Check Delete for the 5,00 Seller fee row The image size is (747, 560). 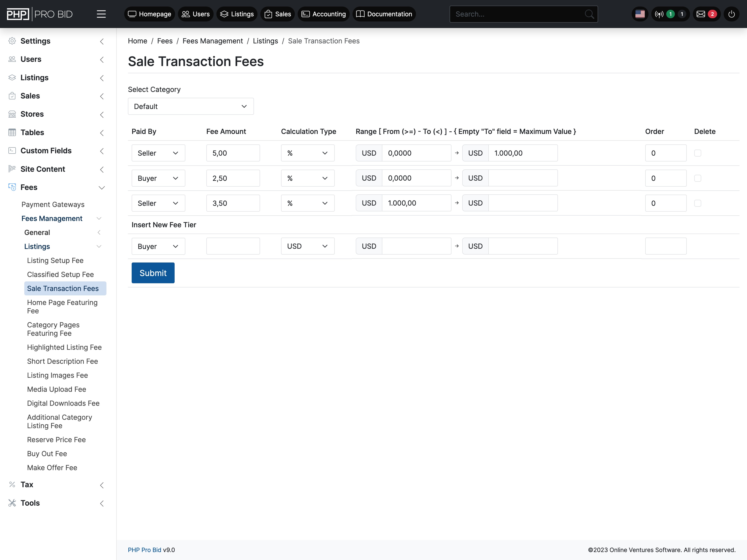coord(698,153)
